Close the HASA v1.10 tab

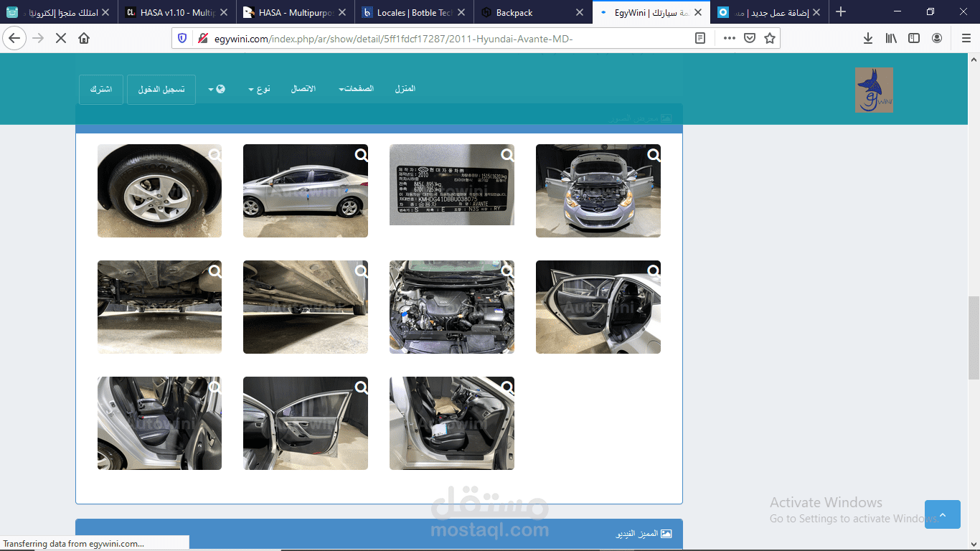222,12
